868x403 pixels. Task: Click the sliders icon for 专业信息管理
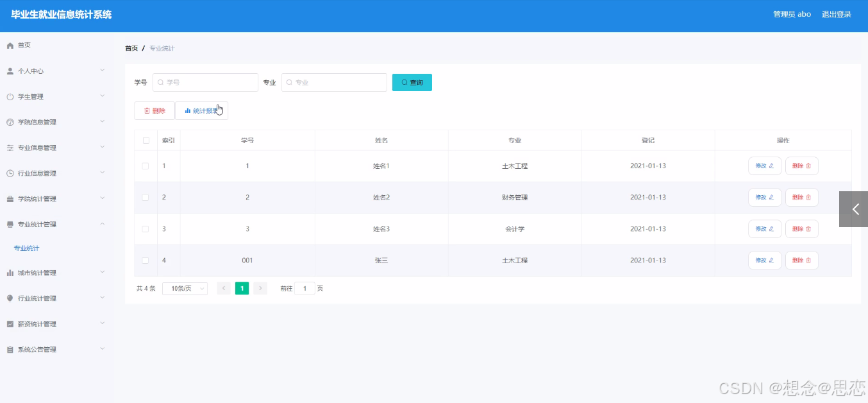pyautogui.click(x=10, y=148)
